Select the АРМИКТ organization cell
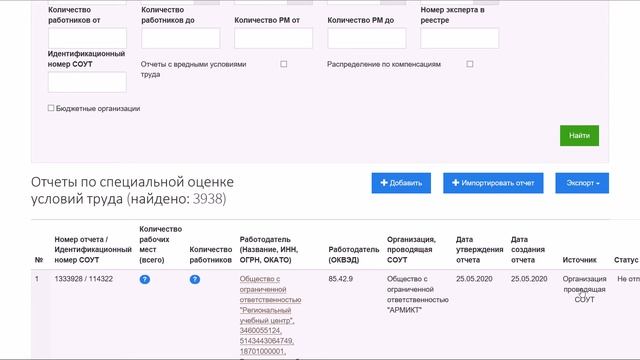The width and height of the screenshot is (640, 360). point(418,294)
